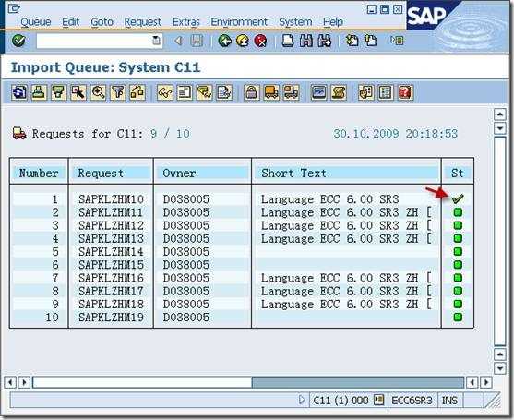Click the green status square of SAPKLZHM18
The width and height of the screenshot is (514, 420).
click(x=458, y=304)
